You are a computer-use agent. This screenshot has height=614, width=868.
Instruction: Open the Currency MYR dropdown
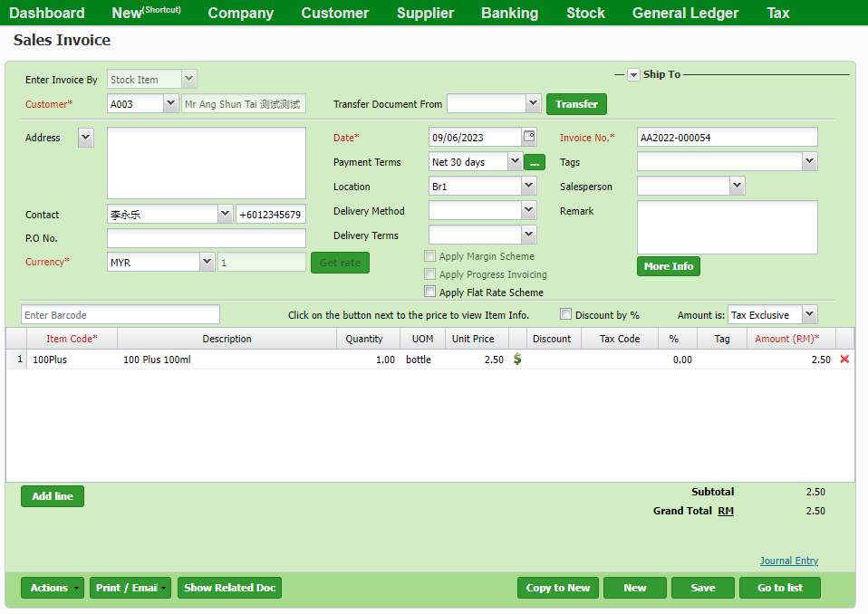click(x=160, y=262)
